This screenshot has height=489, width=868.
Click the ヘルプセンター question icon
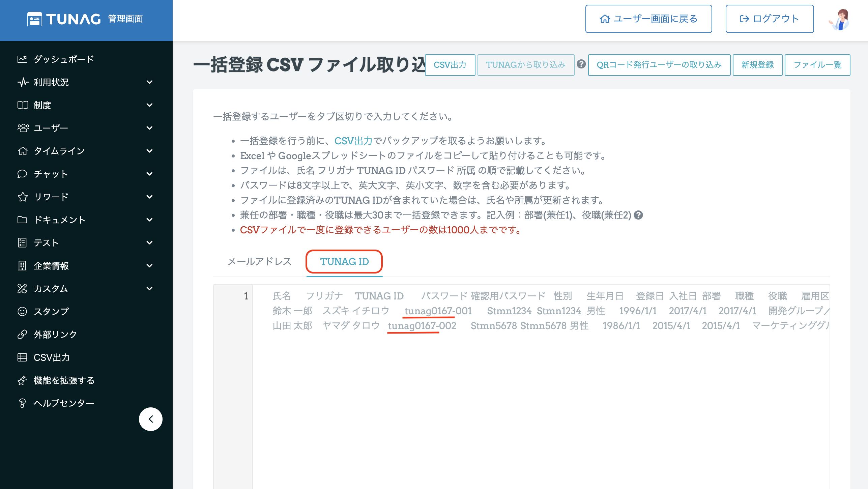[x=22, y=403]
